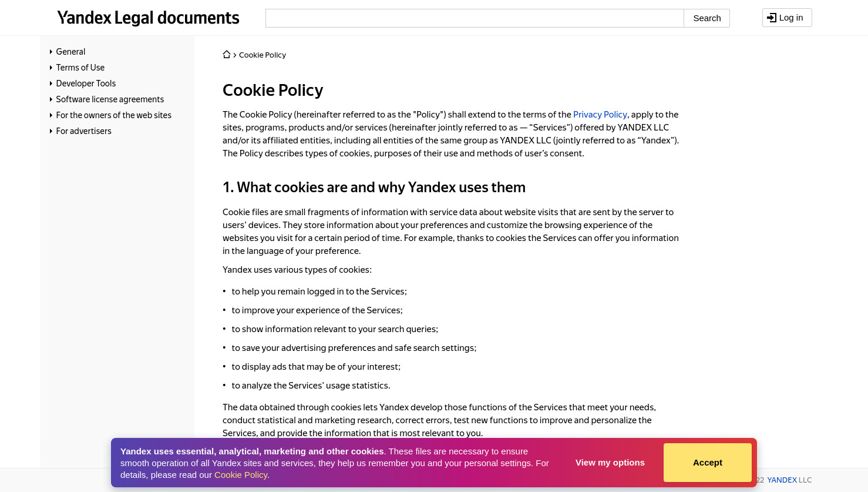Screen dimensions: 868x492
Task: Open the Log in button
Action: pyautogui.click(x=787, y=18)
